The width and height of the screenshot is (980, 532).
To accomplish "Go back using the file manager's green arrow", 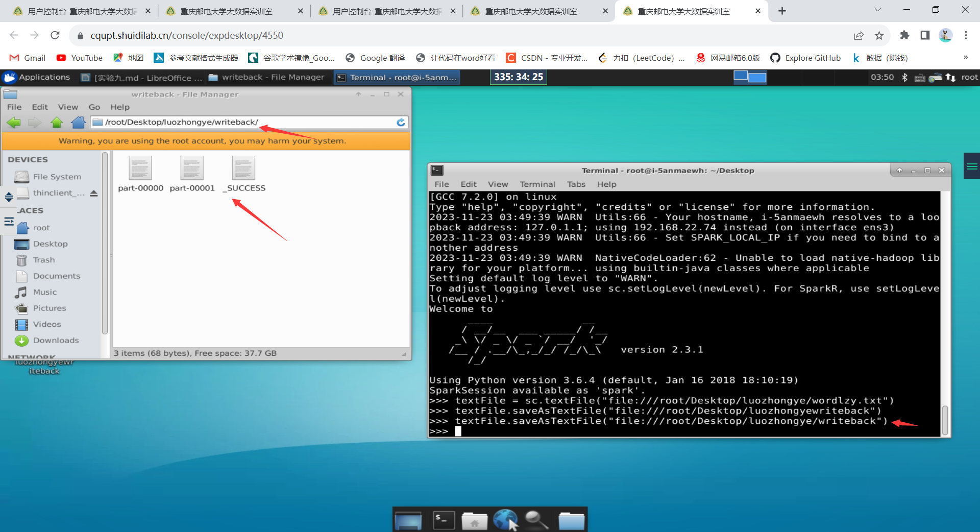I will click(14, 123).
